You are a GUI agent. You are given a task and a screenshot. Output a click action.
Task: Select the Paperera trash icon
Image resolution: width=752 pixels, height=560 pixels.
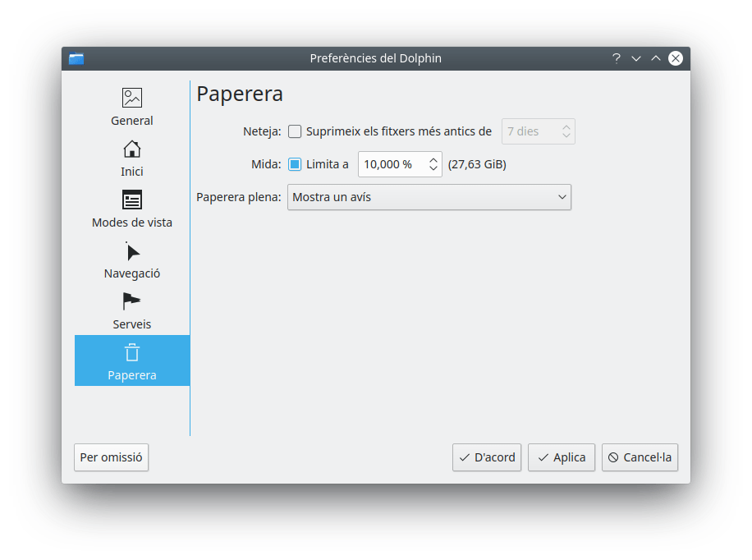131,353
